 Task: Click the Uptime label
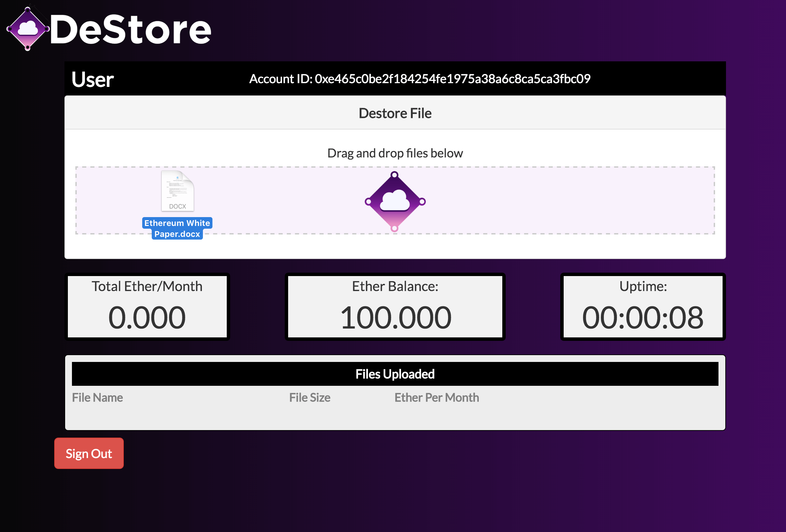tap(643, 286)
